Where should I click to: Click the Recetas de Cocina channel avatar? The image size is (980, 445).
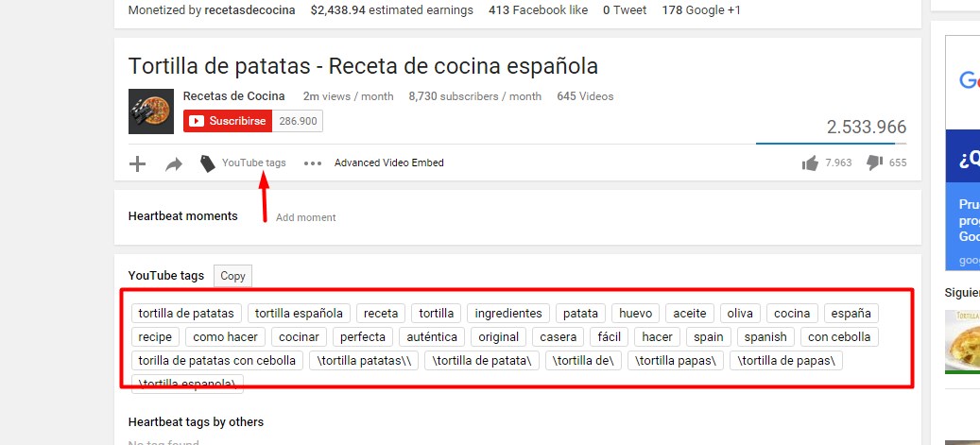[x=150, y=111]
